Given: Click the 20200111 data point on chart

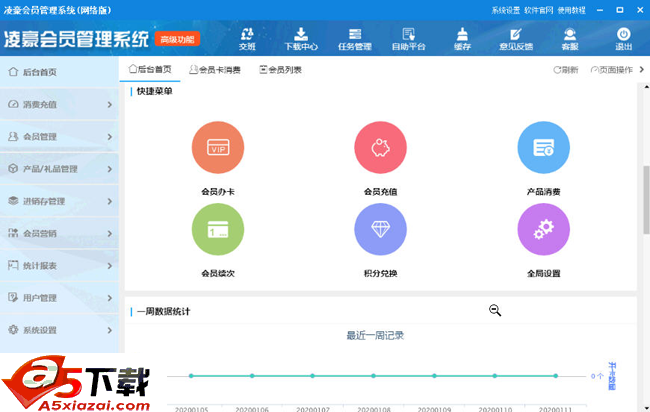Looking at the screenshot, I should click(x=555, y=376).
